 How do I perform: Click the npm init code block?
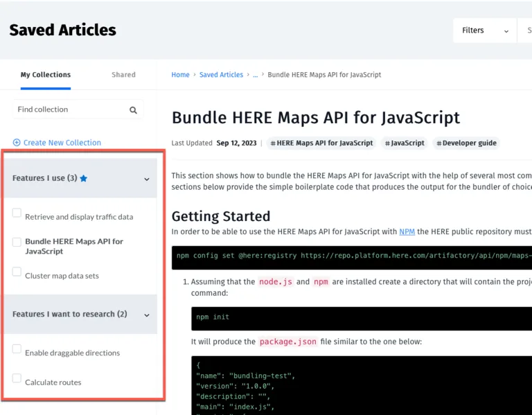pyautogui.click(x=362, y=318)
